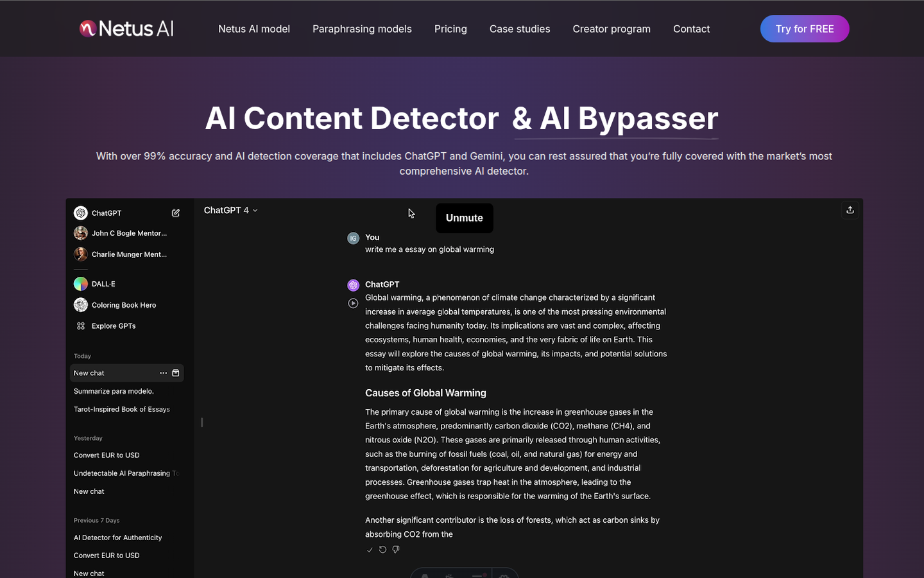The image size is (924, 578).
Task: View Case studies
Action: 520,29
